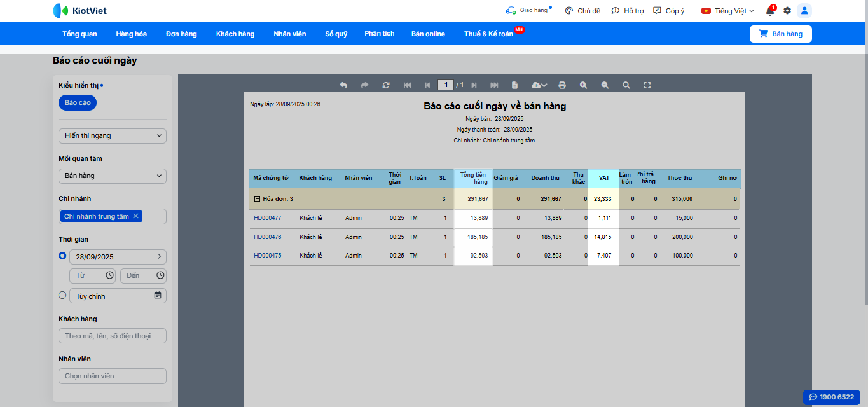Viewport: 868px width, 407px height.
Task: Zoom out on the report viewer
Action: pyautogui.click(x=605, y=85)
